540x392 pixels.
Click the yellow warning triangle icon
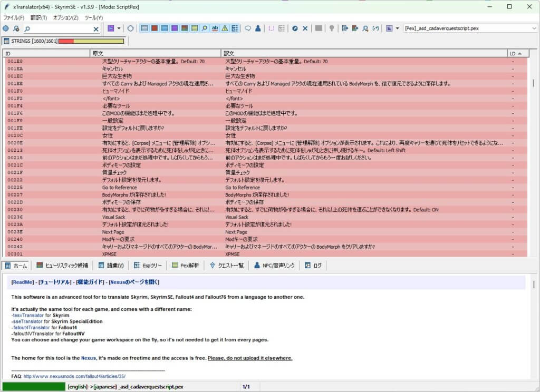click(x=225, y=28)
